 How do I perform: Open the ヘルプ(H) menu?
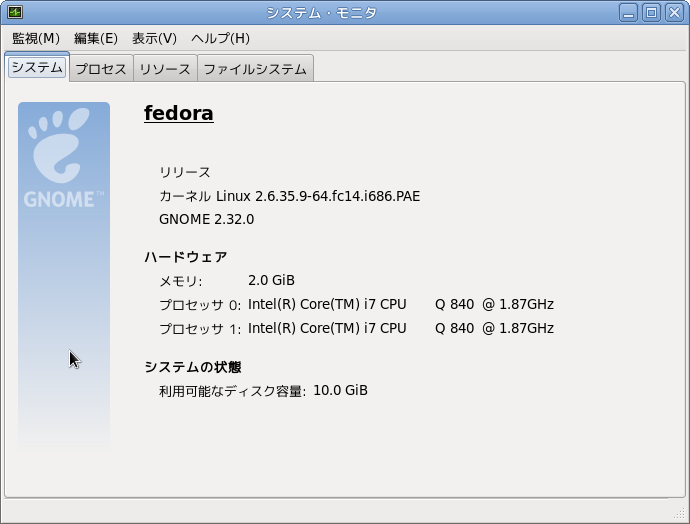220,38
